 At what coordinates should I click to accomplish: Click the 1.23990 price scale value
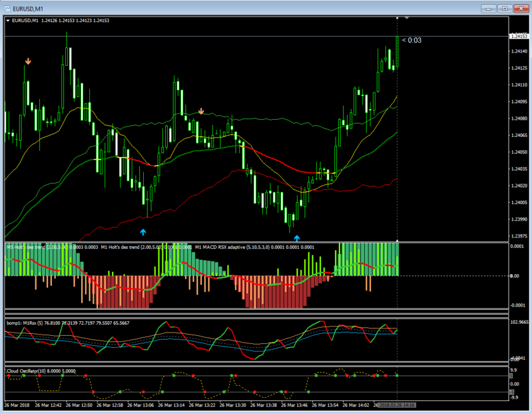pos(519,219)
